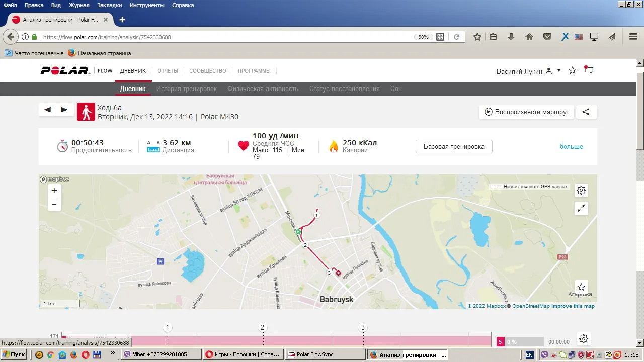Click the red walking sport icon
Image resolution: width=644 pixels, height=362 pixels.
coord(86,112)
